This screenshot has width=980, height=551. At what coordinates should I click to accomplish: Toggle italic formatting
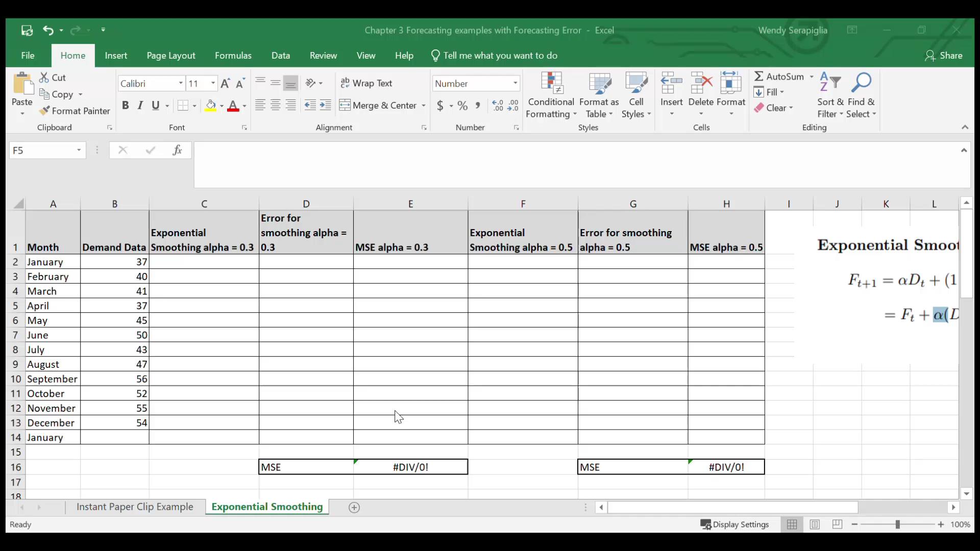point(140,105)
